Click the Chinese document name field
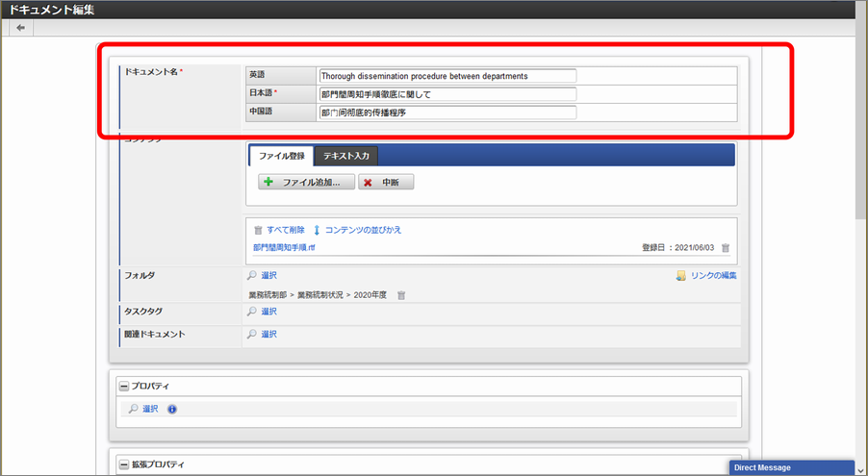The width and height of the screenshot is (868, 476). click(447, 113)
